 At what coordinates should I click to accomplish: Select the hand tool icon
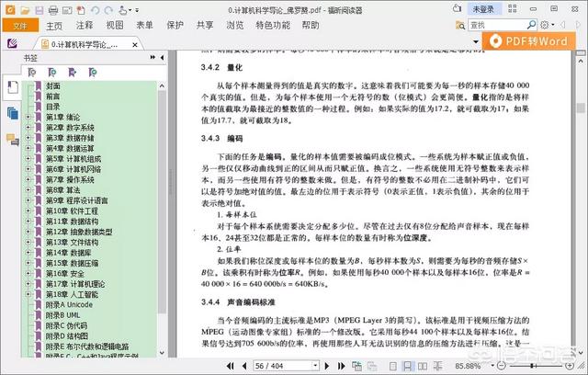[x=122, y=10]
